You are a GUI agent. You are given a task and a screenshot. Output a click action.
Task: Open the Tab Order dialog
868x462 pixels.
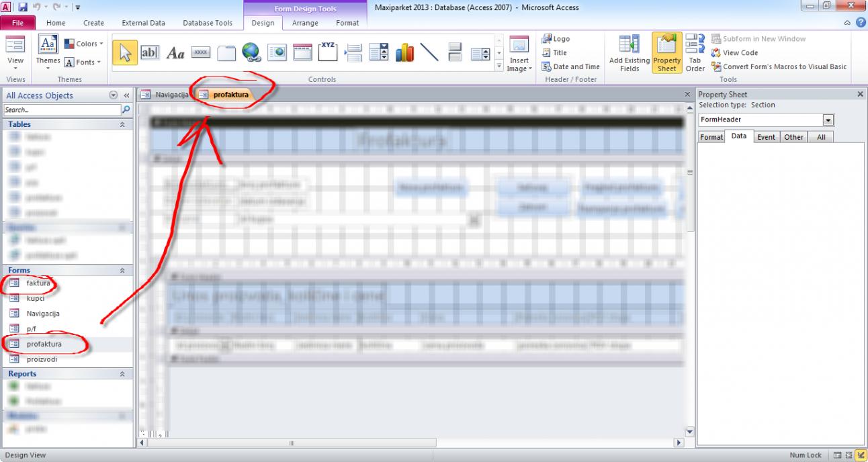(695, 54)
